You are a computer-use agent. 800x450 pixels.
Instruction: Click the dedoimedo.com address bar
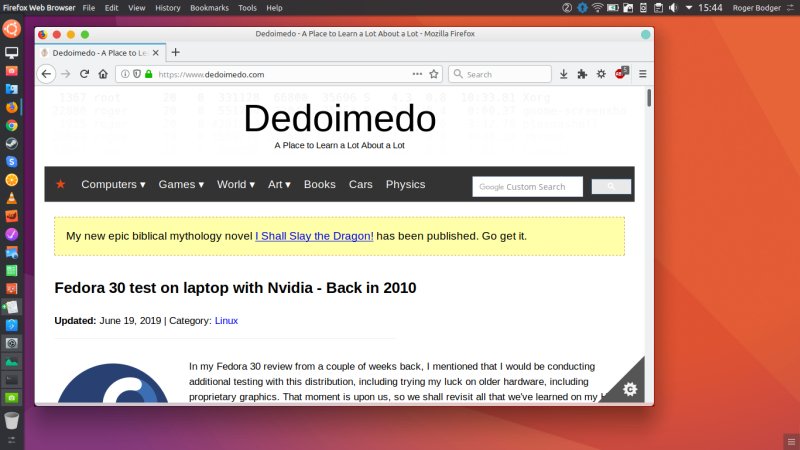[279, 74]
